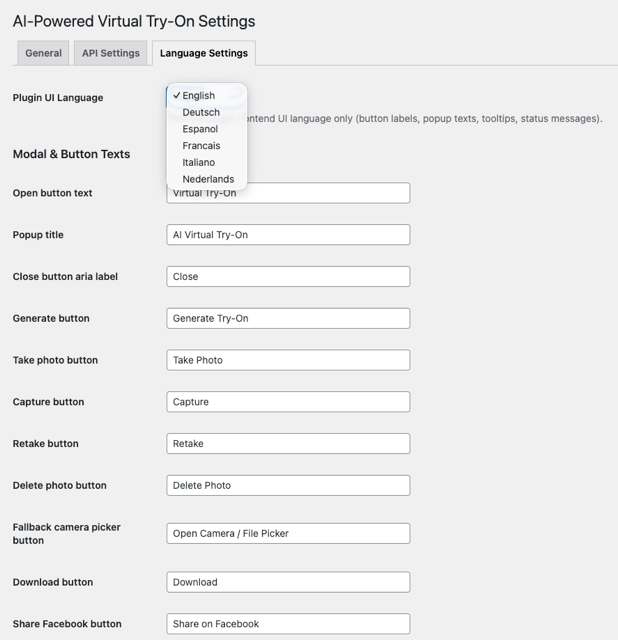Screen dimensions: 618x640
Task: Click the Open button text label
Action: [x=52, y=193]
